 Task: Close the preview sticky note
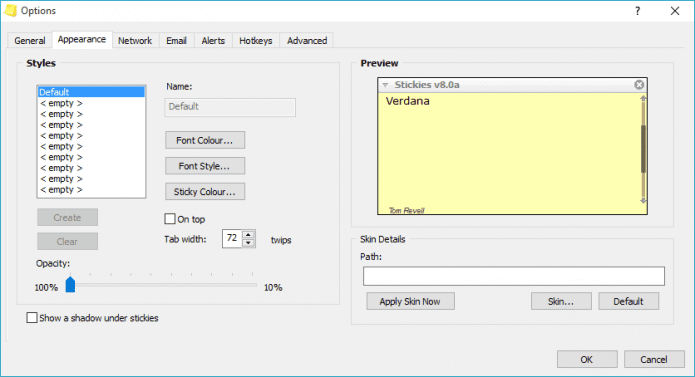(639, 85)
